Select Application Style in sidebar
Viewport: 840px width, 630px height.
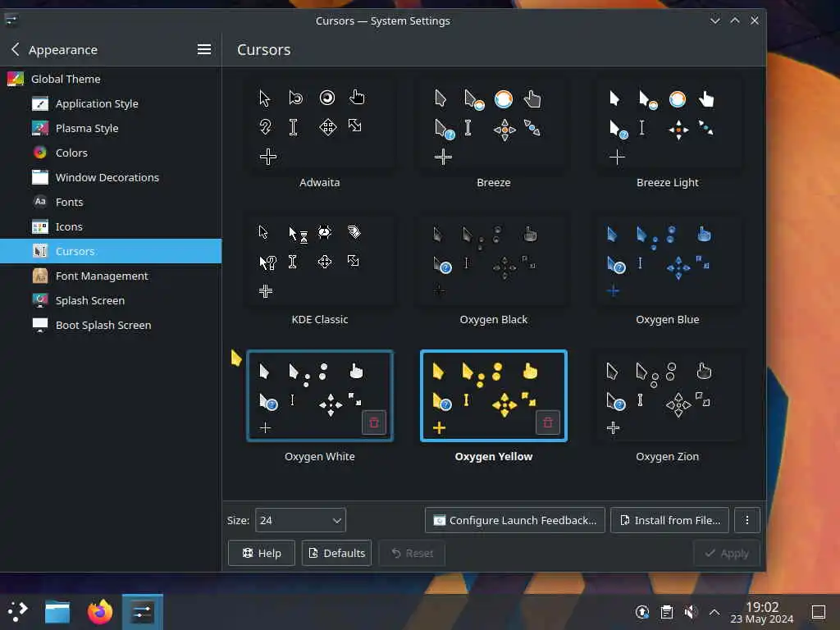tap(111, 103)
